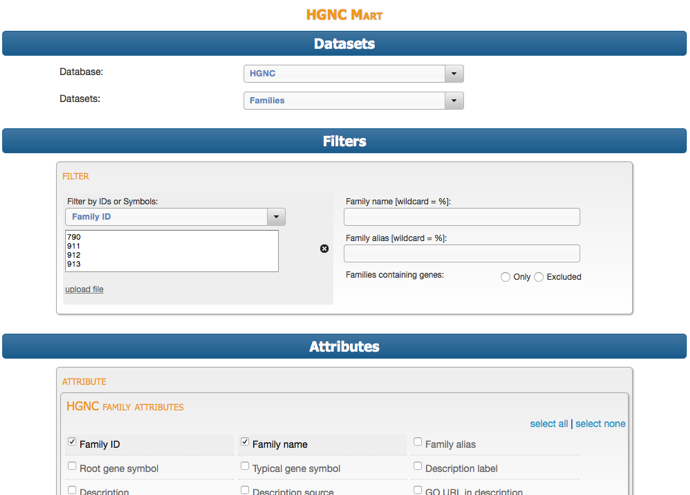
Task: Expand the Family ID filter type dropdown
Action: 175,217
